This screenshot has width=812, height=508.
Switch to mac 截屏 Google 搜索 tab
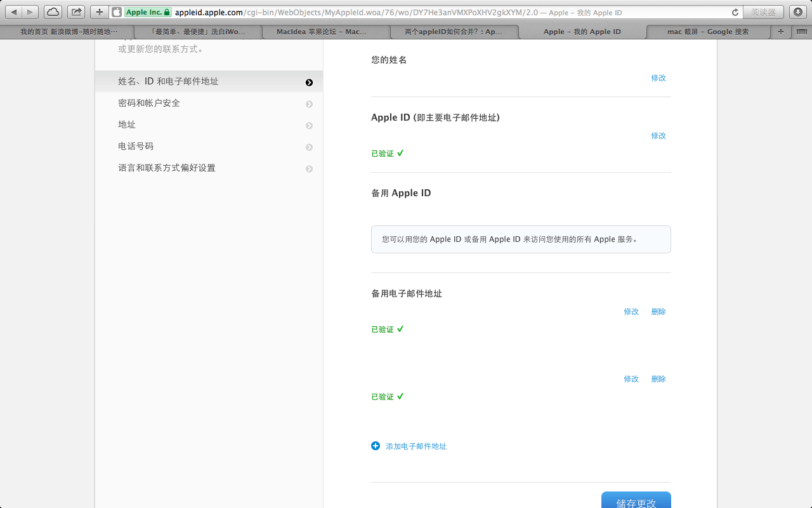[708, 32]
